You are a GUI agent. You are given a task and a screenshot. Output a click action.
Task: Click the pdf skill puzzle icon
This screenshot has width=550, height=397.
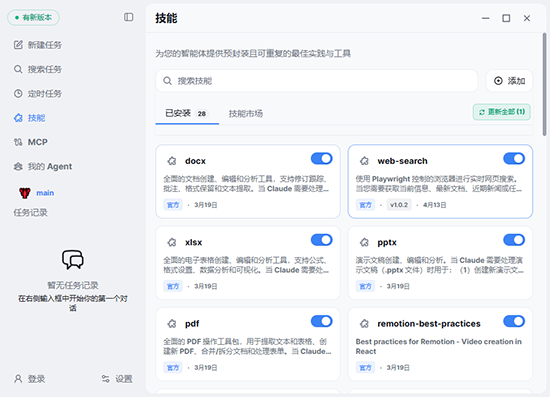(x=172, y=324)
